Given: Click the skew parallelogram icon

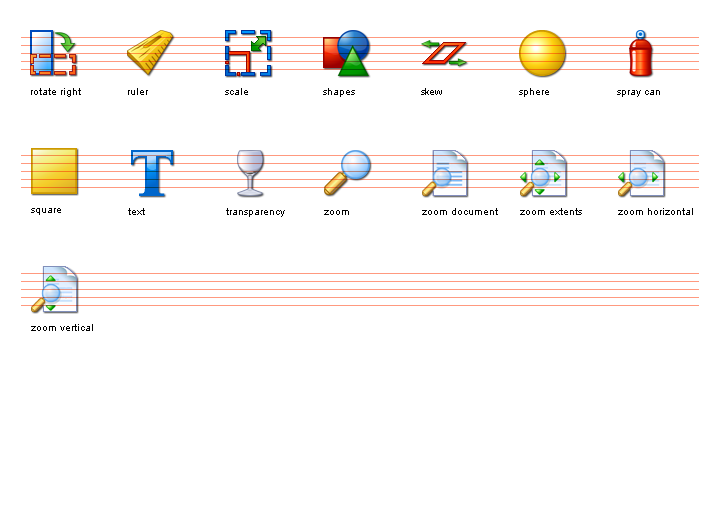Looking at the screenshot, I should pyautogui.click(x=444, y=54).
